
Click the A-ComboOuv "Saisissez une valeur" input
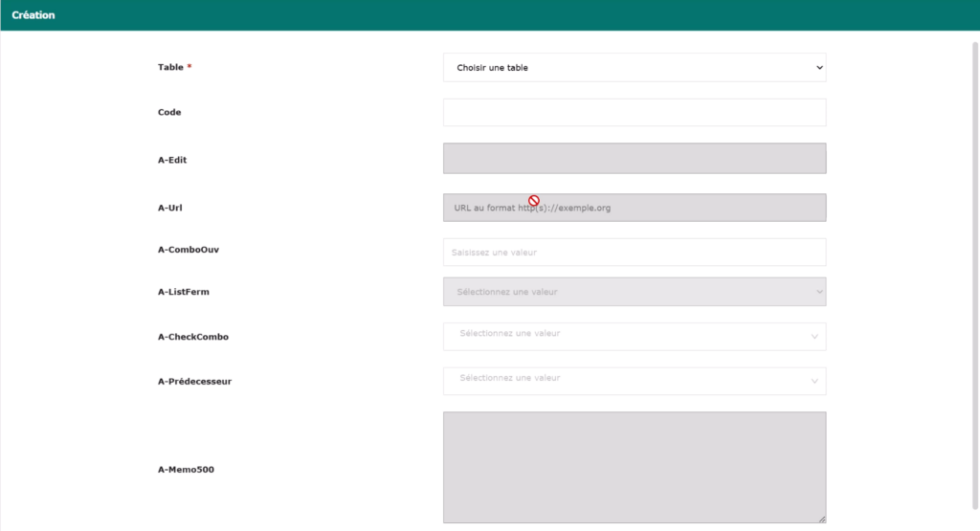[x=634, y=253]
